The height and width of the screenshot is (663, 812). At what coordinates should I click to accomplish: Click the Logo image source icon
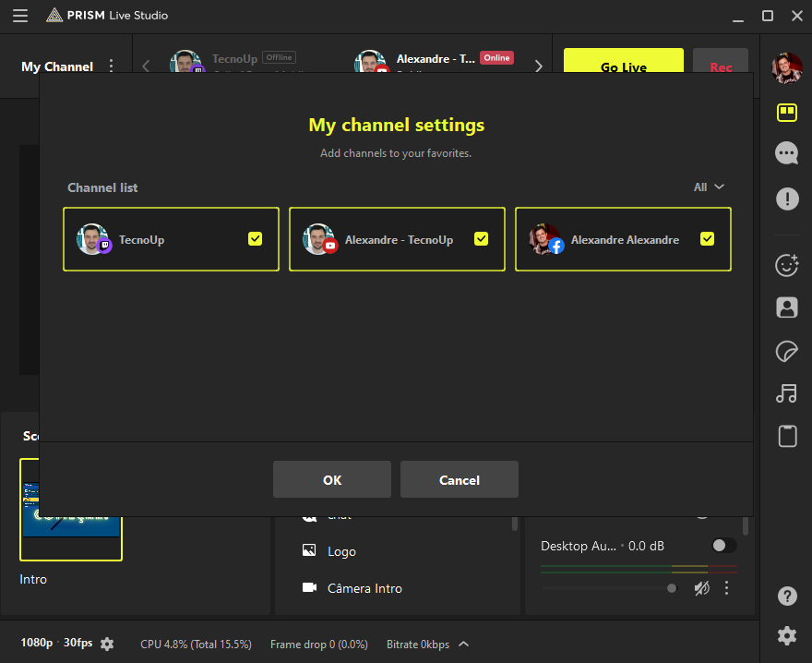click(309, 550)
